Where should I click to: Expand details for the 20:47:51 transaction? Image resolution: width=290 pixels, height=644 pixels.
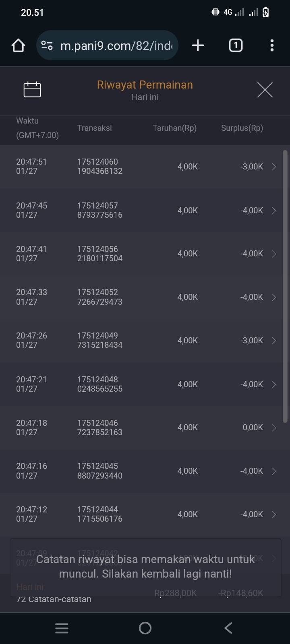(274, 167)
